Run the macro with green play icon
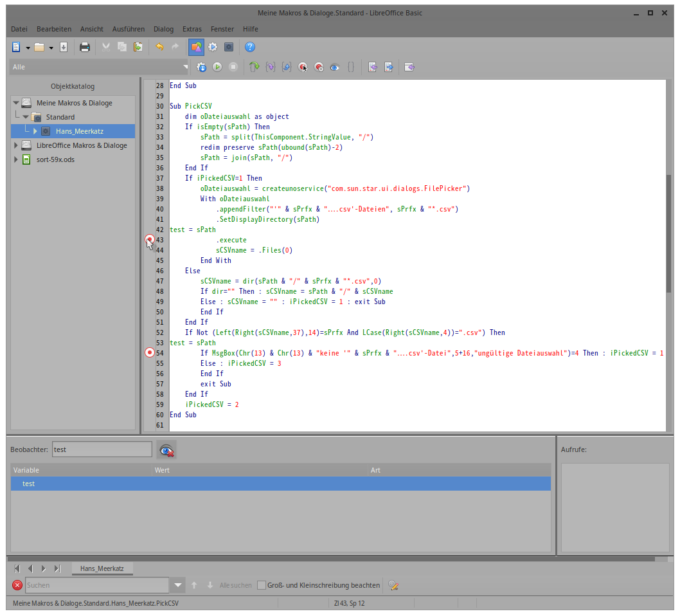Screen dimensions: 680x616 coord(217,68)
